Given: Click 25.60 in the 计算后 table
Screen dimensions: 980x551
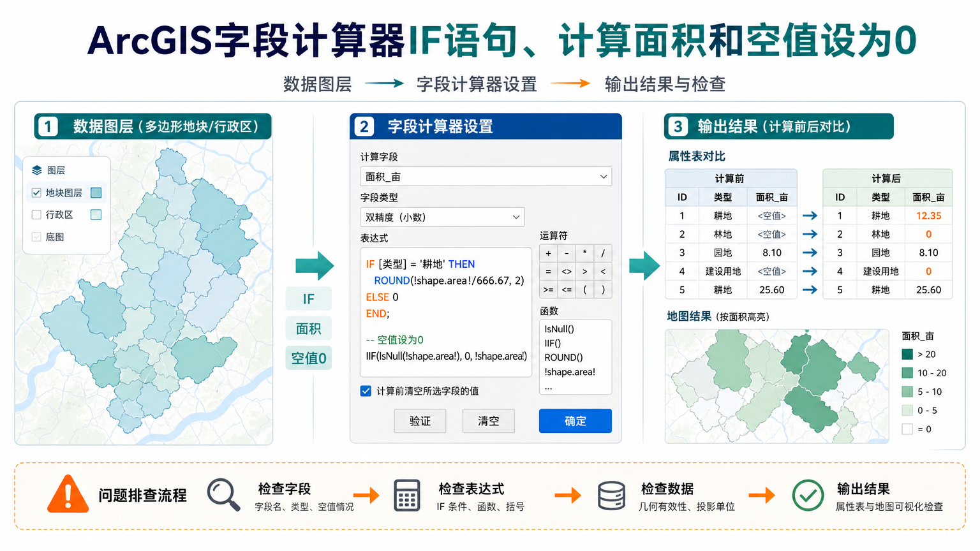Looking at the screenshot, I should pyautogui.click(x=928, y=290).
